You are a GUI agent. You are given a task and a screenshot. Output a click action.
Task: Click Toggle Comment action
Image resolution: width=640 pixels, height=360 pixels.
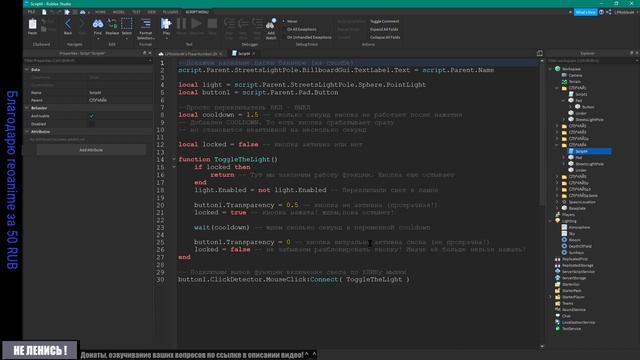point(384,21)
